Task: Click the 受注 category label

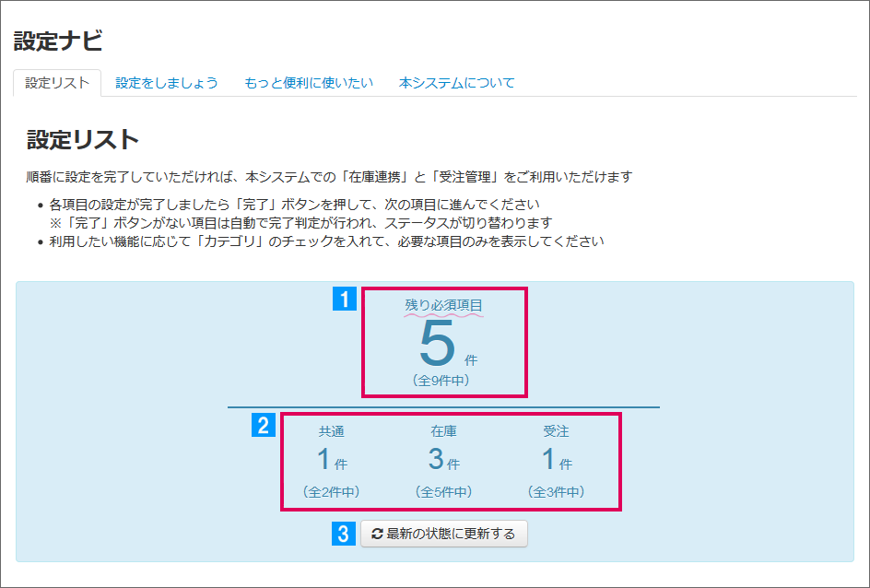Action: [556, 431]
